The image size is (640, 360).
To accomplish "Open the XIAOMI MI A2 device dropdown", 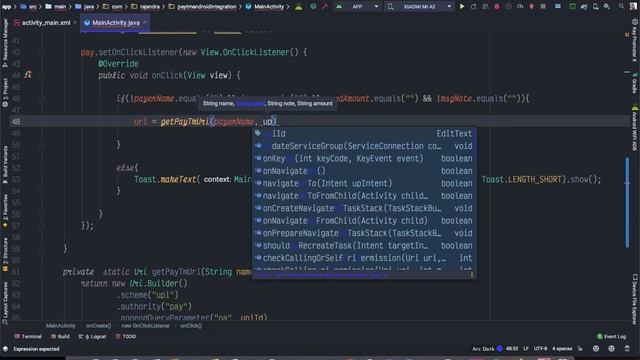I will 420,7.
